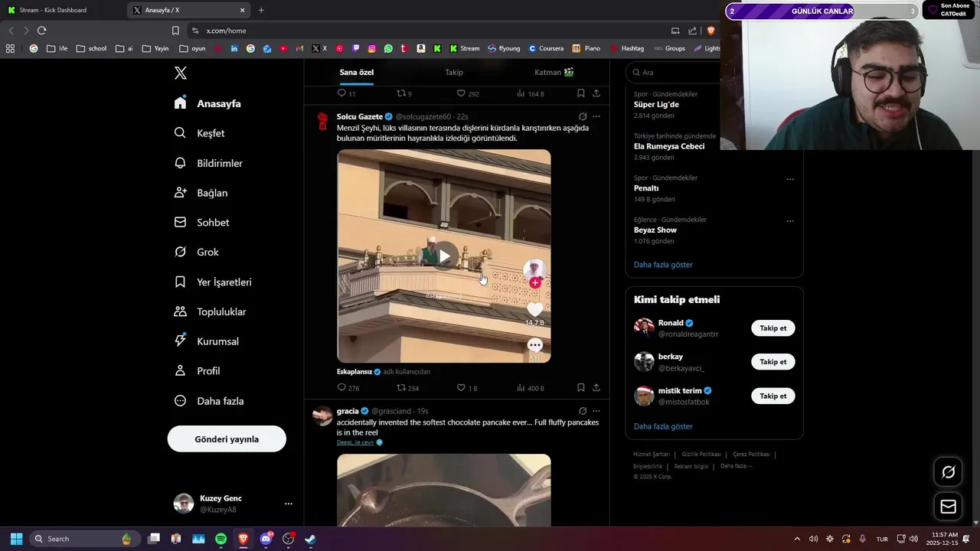The width and height of the screenshot is (980, 551).
Task: Reload the page
Action: click(41, 31)
